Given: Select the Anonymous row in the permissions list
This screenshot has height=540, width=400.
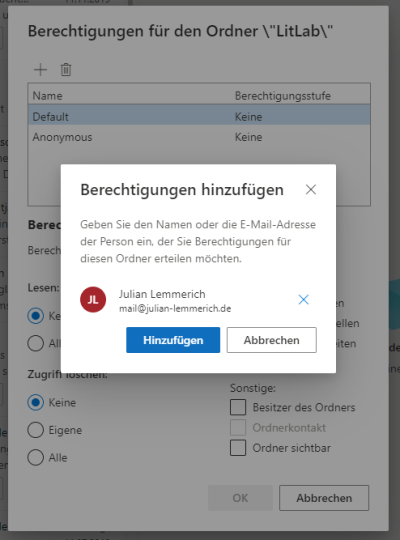Looking at the screenshot, I should pyautogui.click(x=199, y=137).
